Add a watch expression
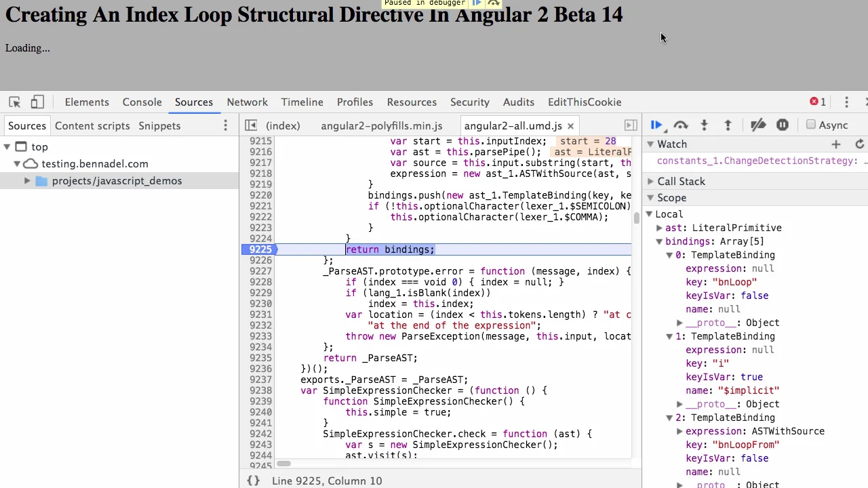 (x=835, y=144)
